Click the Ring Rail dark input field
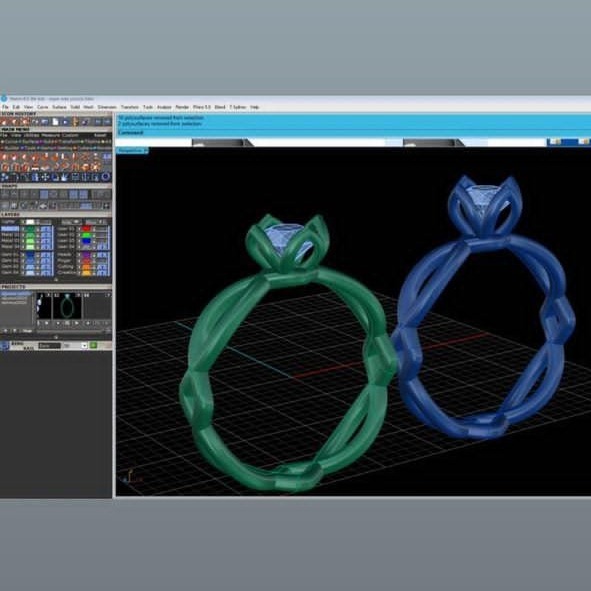The image size is (591, 591). pos(49,346)
